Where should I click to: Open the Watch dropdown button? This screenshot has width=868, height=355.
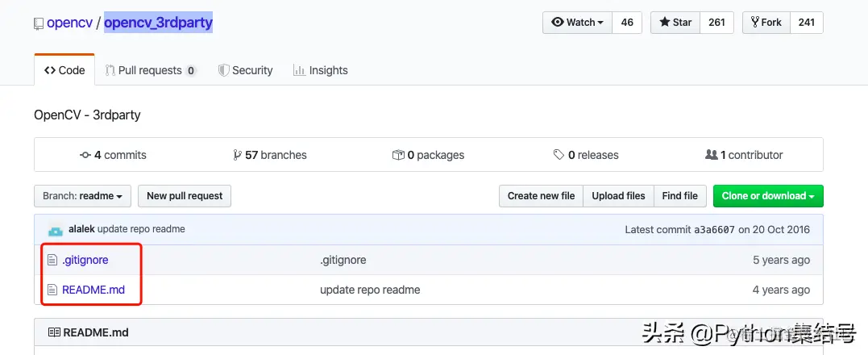click(577, 22)
